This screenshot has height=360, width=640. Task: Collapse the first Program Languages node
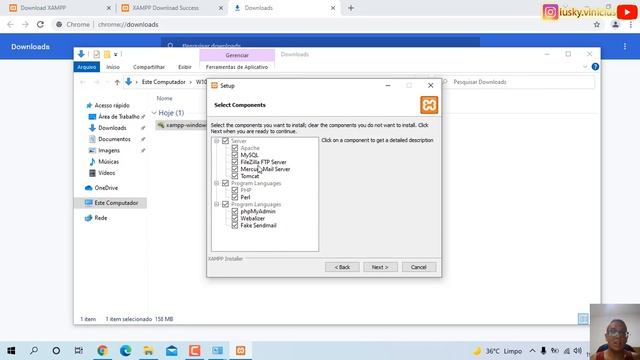coord(216,183)
